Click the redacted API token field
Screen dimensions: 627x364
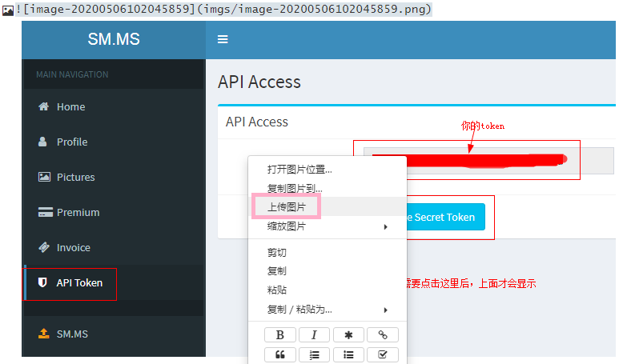[x=488, y=161]
